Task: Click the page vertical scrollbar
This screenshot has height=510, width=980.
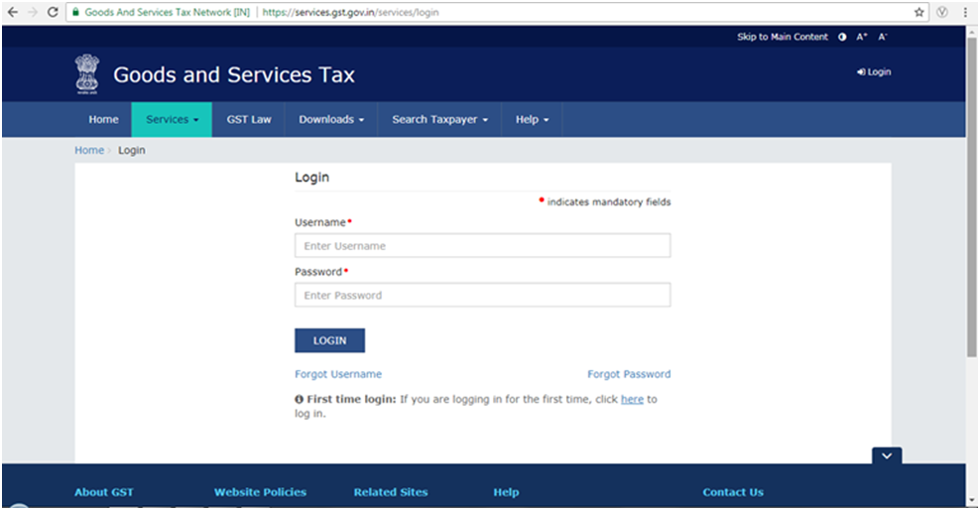Action: [x=972, y=196]
